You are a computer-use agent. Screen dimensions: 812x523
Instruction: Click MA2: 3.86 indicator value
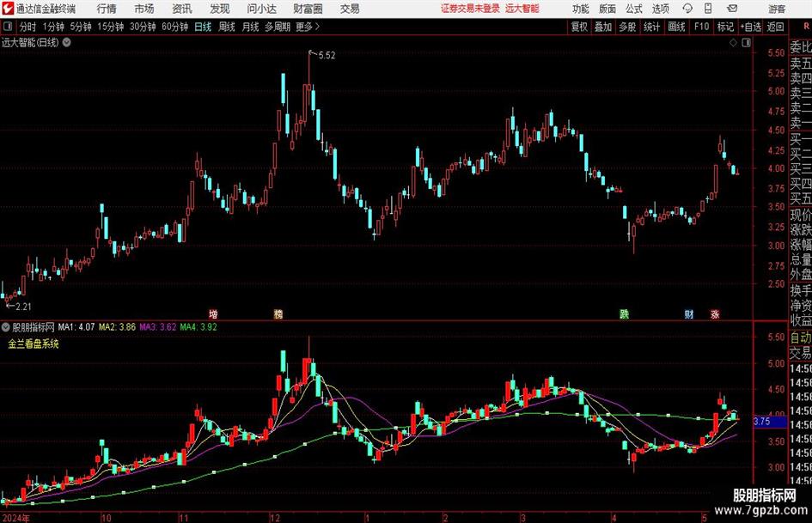coord(117,326)
